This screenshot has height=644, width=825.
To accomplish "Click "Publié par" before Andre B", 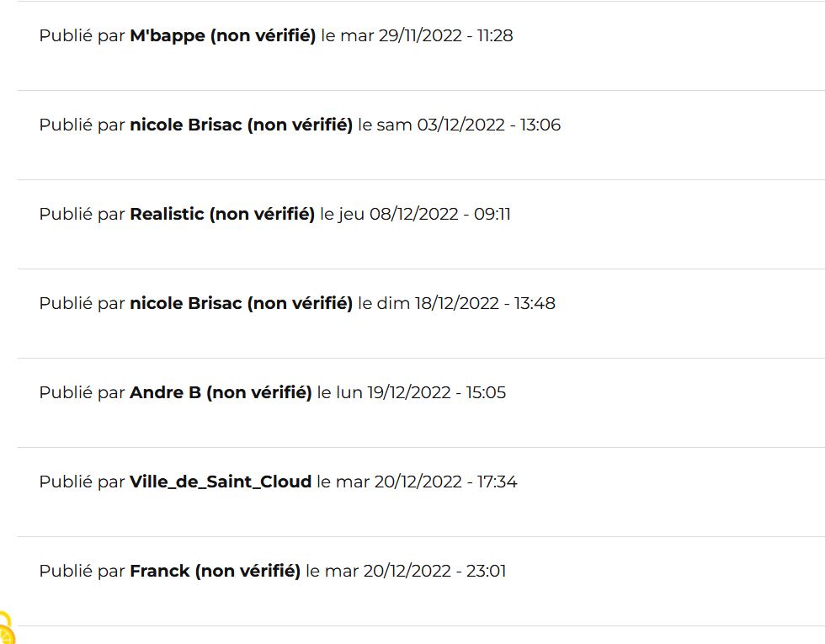I will coord(82,392).
